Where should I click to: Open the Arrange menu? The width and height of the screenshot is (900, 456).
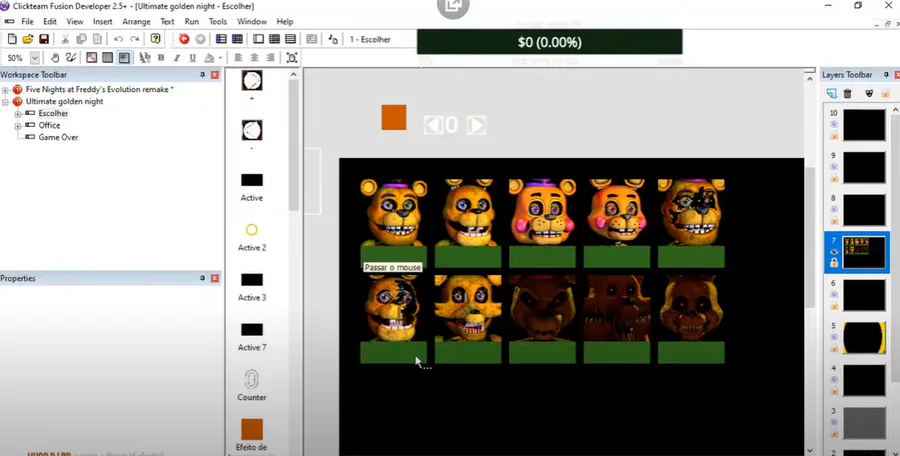136,21
